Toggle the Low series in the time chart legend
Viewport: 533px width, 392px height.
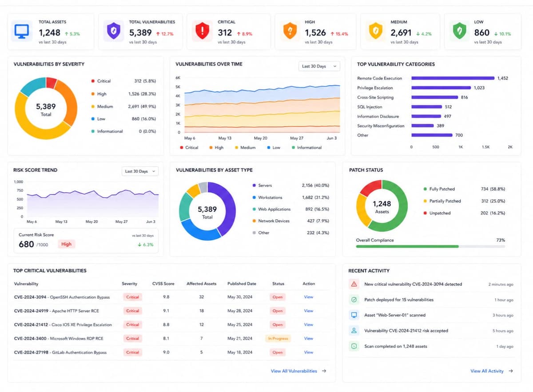[274, 147]
